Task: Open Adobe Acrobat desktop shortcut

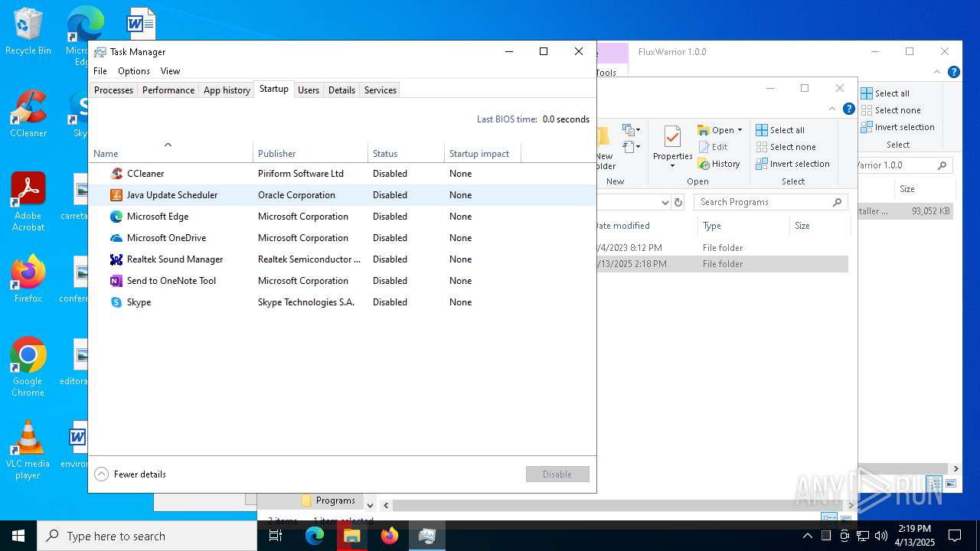Action: [x=28, y=202]
